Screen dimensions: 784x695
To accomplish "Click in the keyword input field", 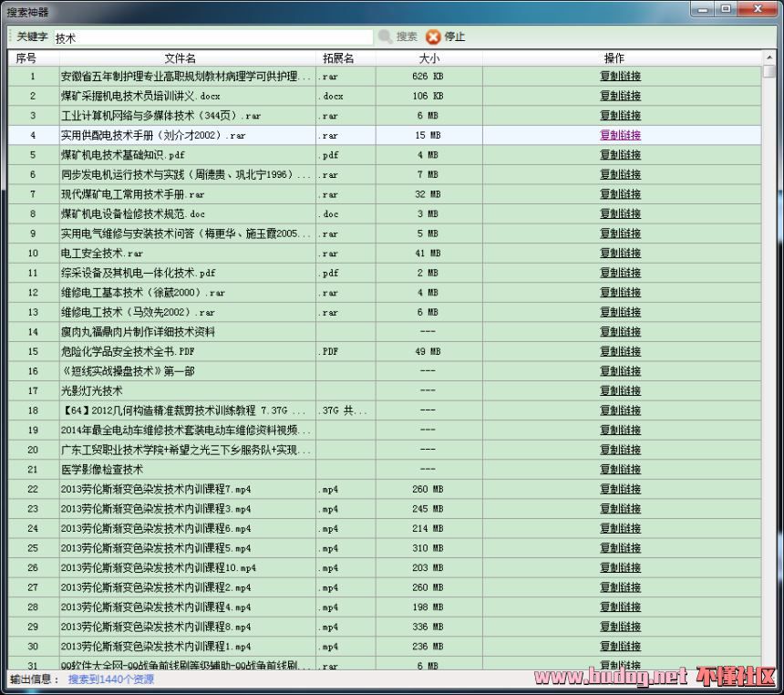I will (212, 38).
